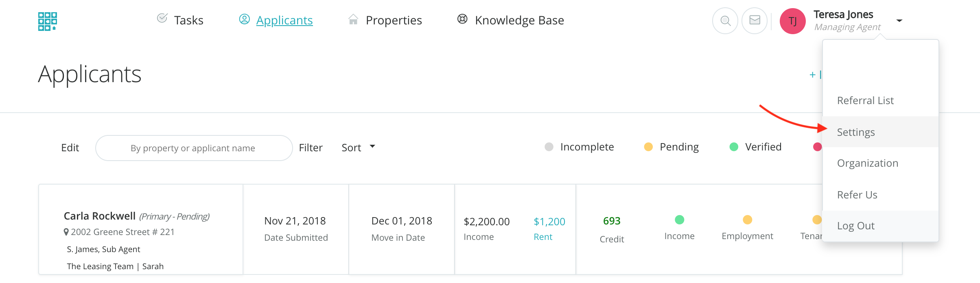The image size is (980, 283).
Task: Expand the Teresa Jones account dropdown arrow
Action: click(x=899, y=21)
